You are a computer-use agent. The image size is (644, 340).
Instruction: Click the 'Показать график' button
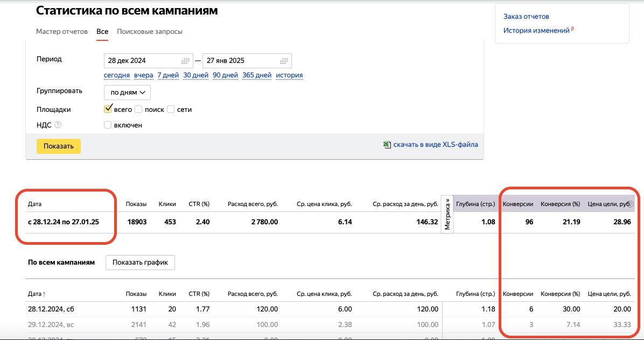pos(140,263)
